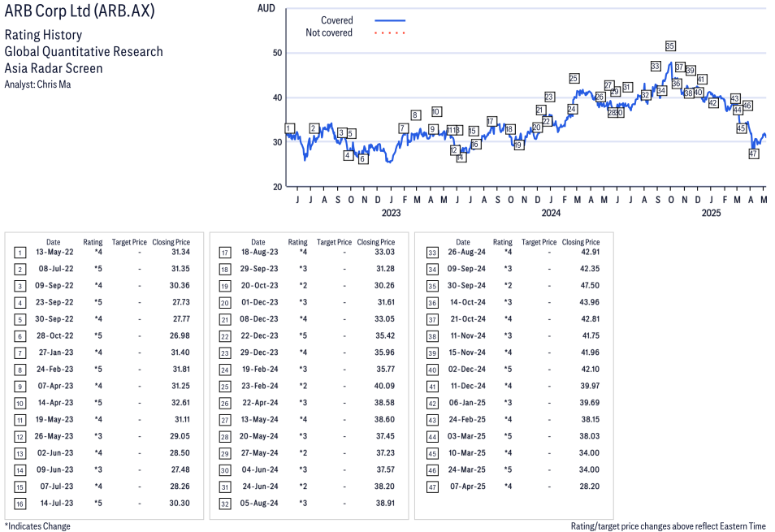Select chart marker 42 on the chart

[712, 102]
